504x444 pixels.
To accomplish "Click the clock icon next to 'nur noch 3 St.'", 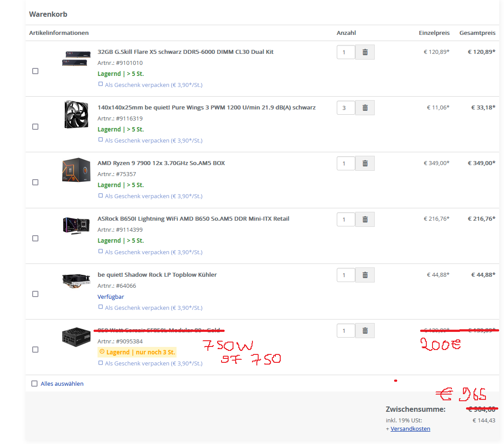I will (x=101, y=352).
